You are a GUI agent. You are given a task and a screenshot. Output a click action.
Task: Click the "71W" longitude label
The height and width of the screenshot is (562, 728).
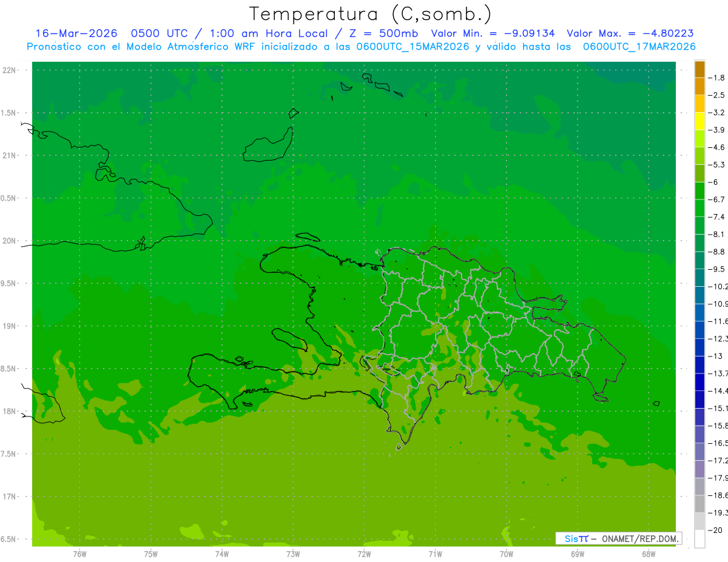[435, 554]
